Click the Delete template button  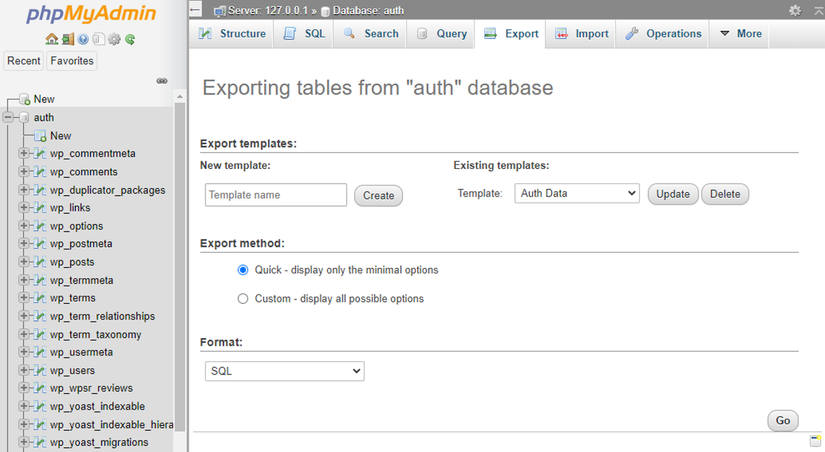[725, 194]
